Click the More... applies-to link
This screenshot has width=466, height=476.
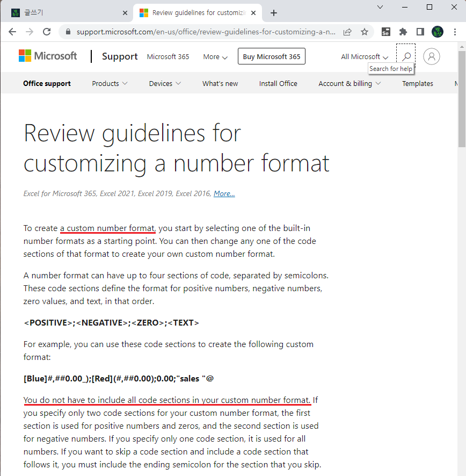coord(224,193)
